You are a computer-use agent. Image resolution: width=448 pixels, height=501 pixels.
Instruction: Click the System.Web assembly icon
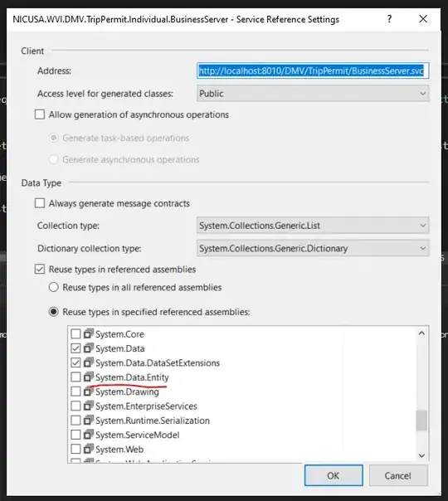(x=88, y=449)
